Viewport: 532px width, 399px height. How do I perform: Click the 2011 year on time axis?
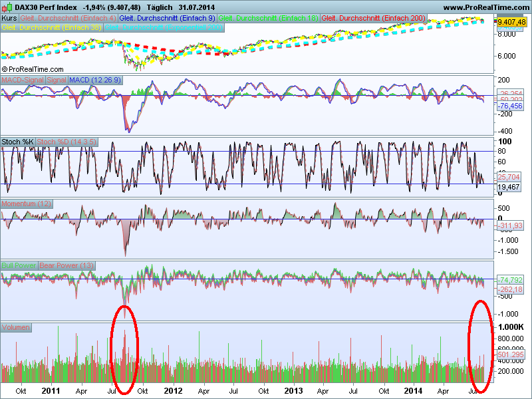(51, 391)
